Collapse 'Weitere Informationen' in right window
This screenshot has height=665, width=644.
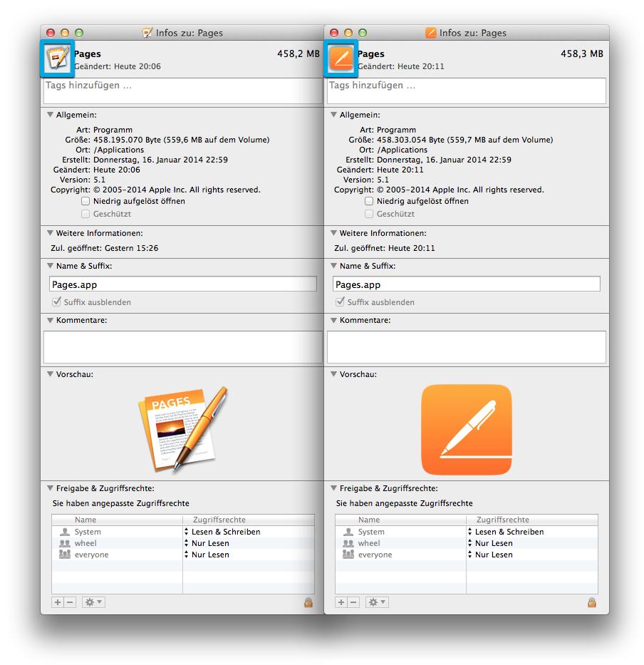[333, 233]
